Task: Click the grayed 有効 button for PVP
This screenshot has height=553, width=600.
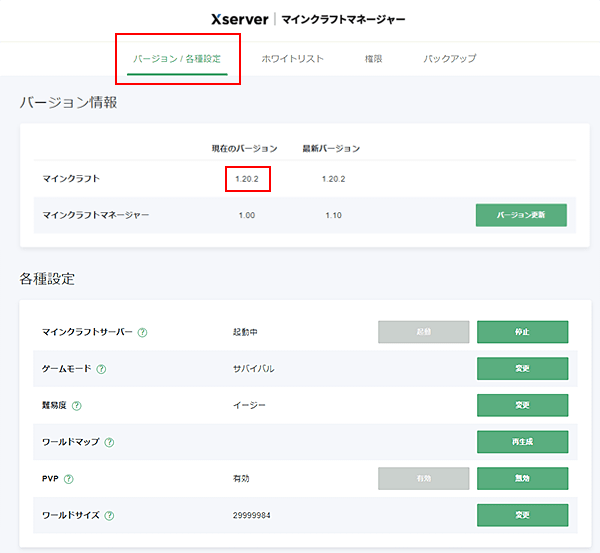Action: click(x=424, y=478)
